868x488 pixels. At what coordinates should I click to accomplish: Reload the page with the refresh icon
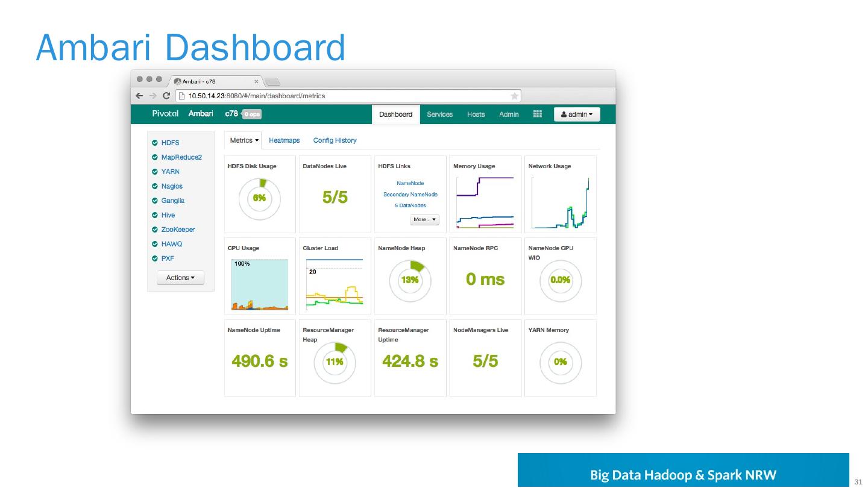[166, 96]
